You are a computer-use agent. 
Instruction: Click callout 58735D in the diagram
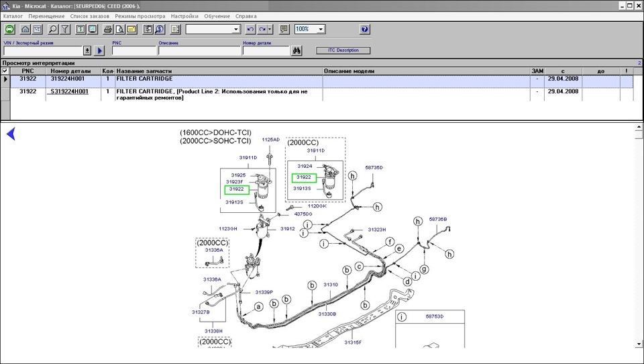click(x=374, y=168)
